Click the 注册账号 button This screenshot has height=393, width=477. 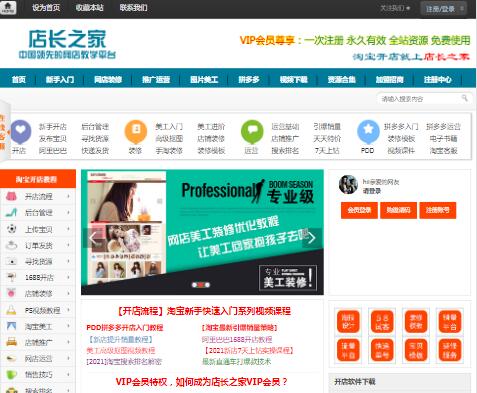437,210
